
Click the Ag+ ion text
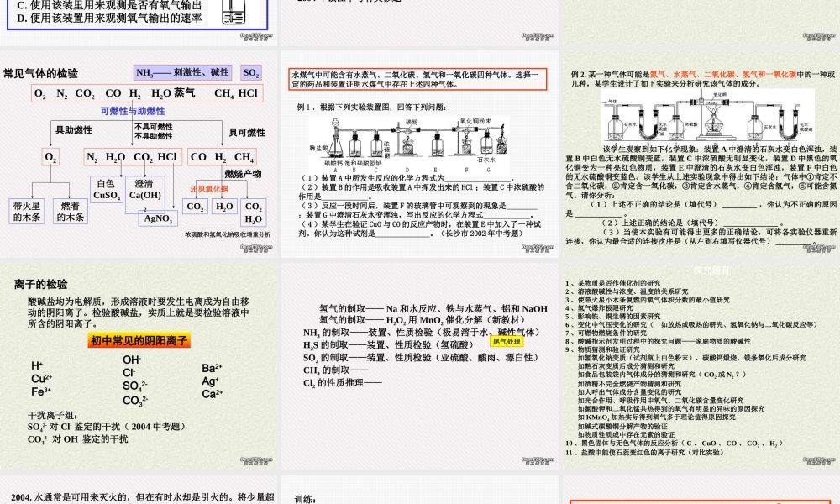pyautogui.click(x=211, y=381)
